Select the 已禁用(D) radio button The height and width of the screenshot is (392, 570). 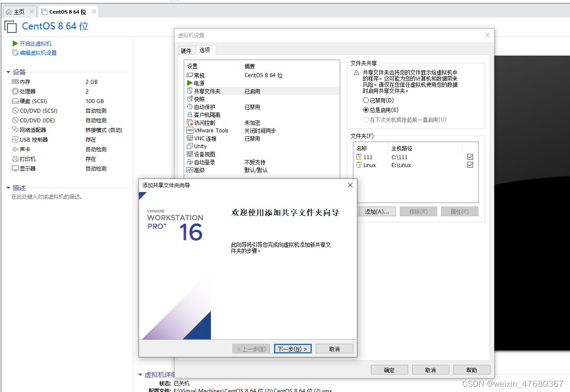tap(366, 100)
